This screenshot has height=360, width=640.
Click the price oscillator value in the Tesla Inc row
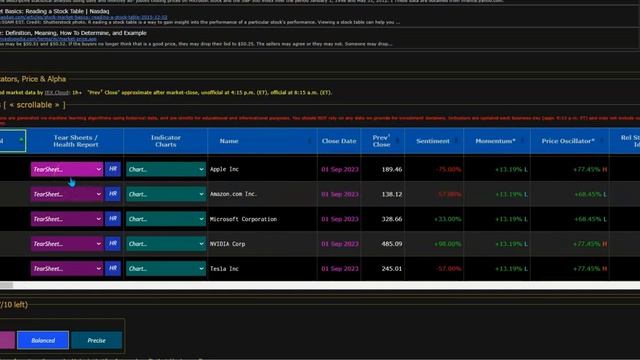coord(590,269)
